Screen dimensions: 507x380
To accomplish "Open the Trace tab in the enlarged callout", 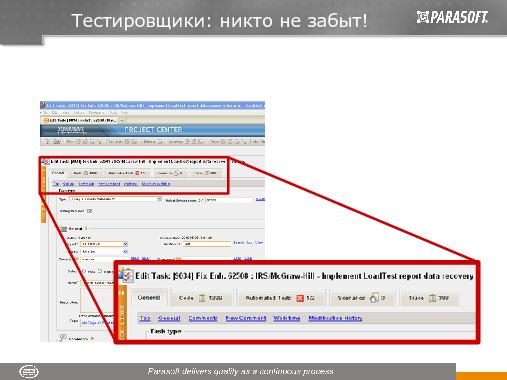I will click(x=429, y=298).
